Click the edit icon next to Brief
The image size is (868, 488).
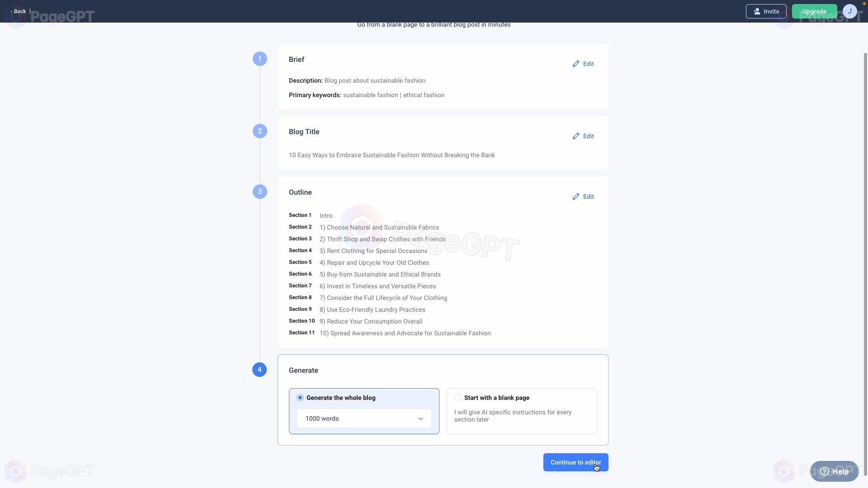(x=576, y=64)
